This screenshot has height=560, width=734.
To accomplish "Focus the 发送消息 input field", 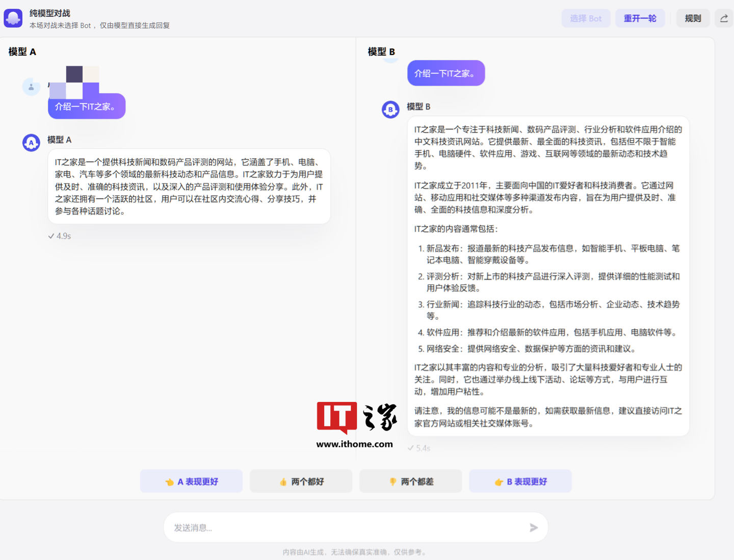I will pos(356,527).
